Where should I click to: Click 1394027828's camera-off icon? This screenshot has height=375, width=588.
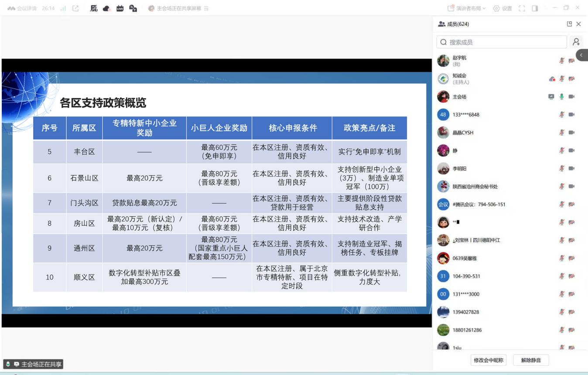tap(571, 312)
